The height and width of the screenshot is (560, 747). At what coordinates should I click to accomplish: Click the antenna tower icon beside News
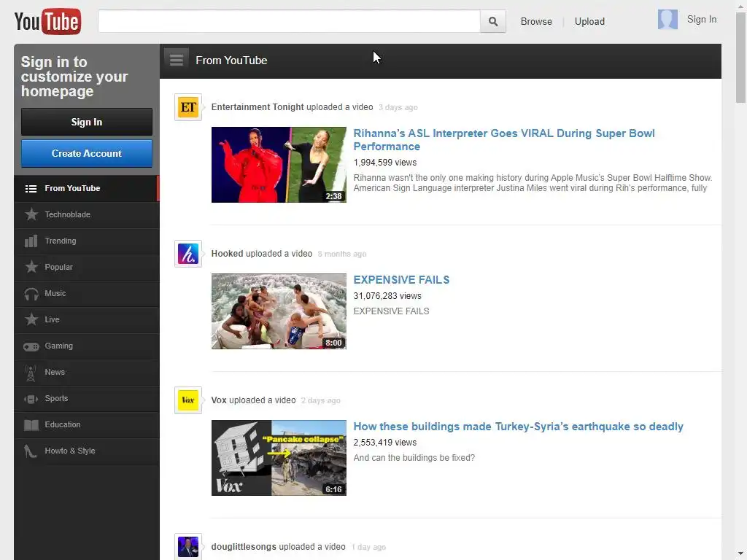[x=31, y=373]
